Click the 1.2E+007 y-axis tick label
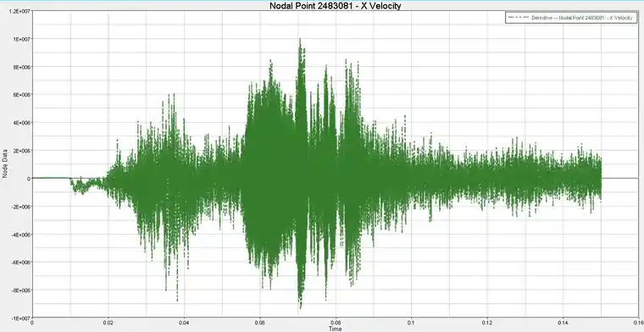 pyautogui.click(x=19, y=11)
